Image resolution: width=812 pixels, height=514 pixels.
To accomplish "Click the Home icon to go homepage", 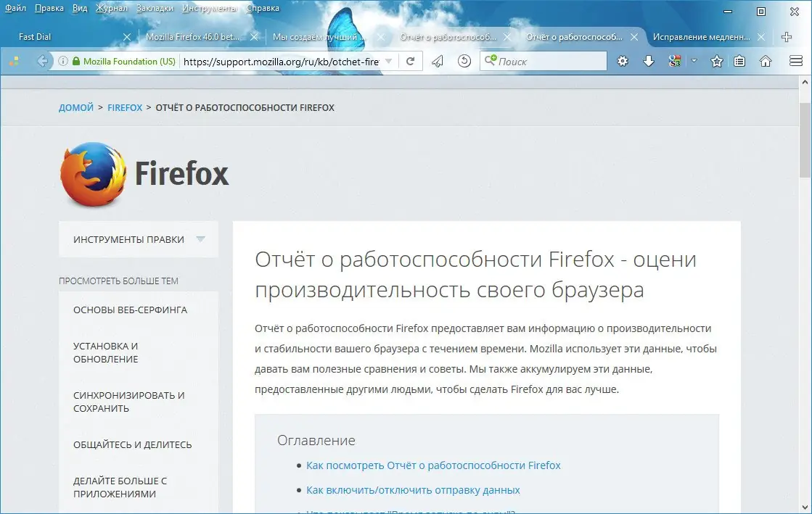I will pyautogui.click(x=765, y=61).
